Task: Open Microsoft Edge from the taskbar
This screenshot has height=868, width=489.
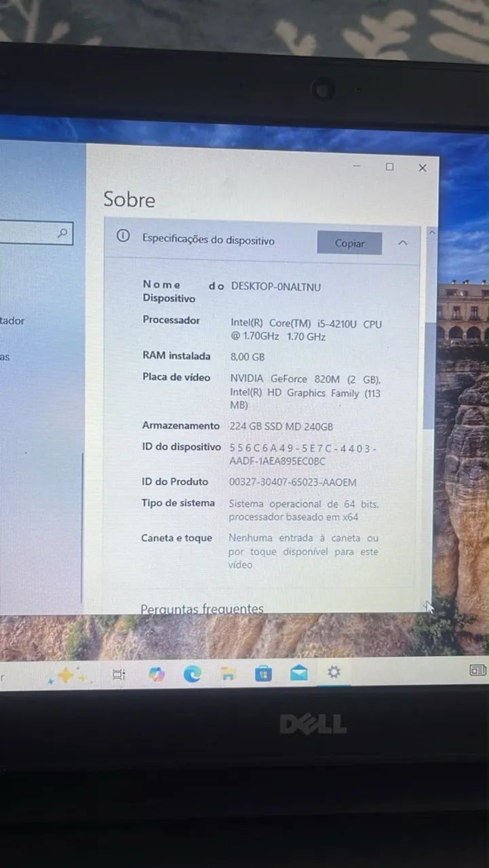Action: coord(193,673)
